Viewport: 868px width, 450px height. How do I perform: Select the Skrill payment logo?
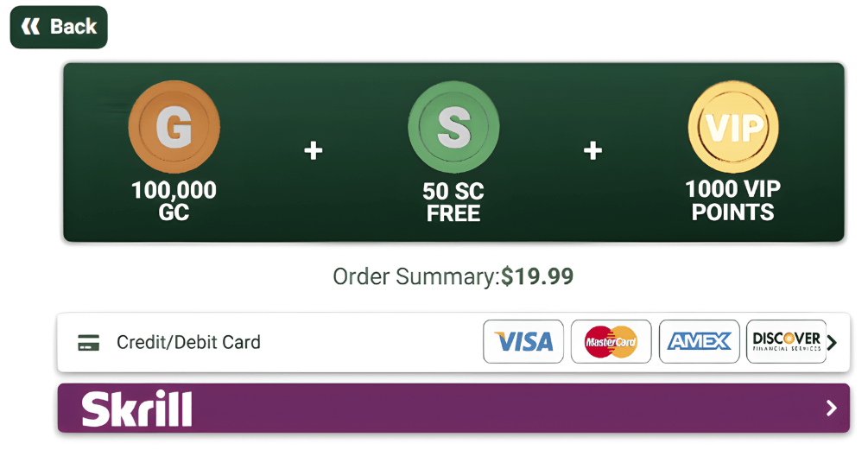(x=136, y=409)
